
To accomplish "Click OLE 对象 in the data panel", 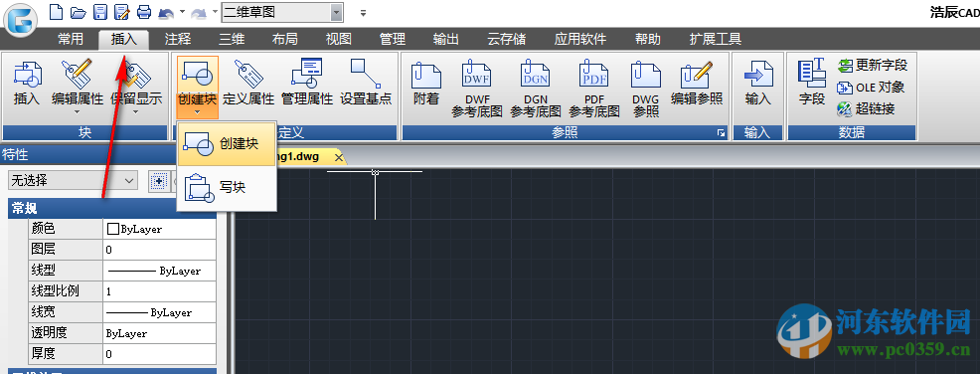I will pos(871,87).
